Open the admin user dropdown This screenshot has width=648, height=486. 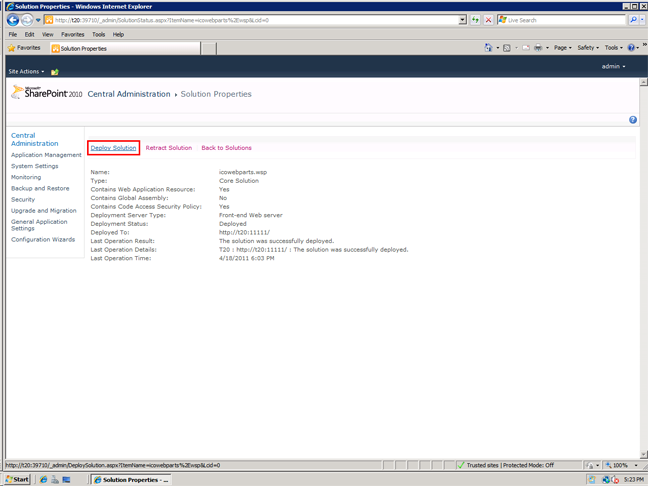(x=613, y=66)
